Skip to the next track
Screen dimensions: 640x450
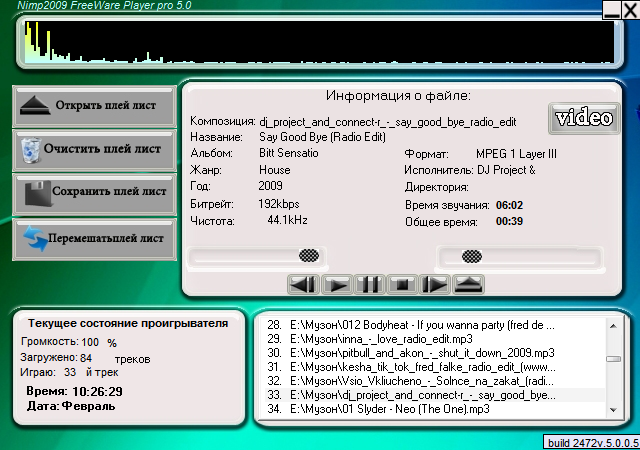[434, 284]
